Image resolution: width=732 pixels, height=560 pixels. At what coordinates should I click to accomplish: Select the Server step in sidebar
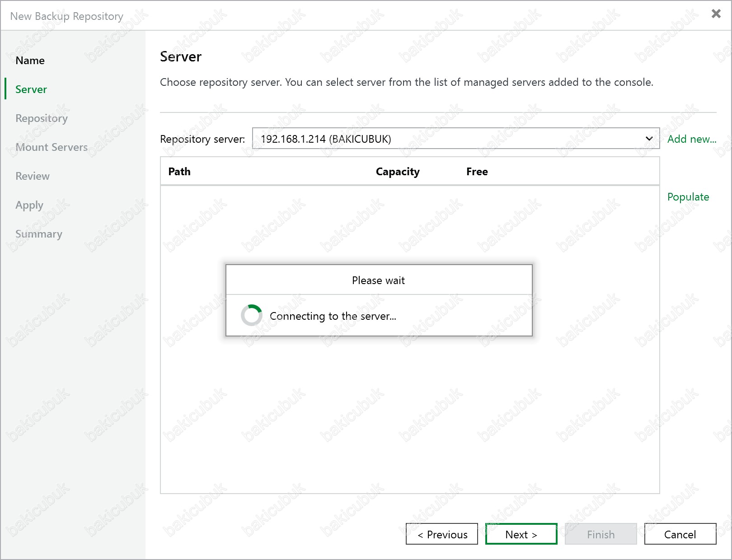(31, 89)
